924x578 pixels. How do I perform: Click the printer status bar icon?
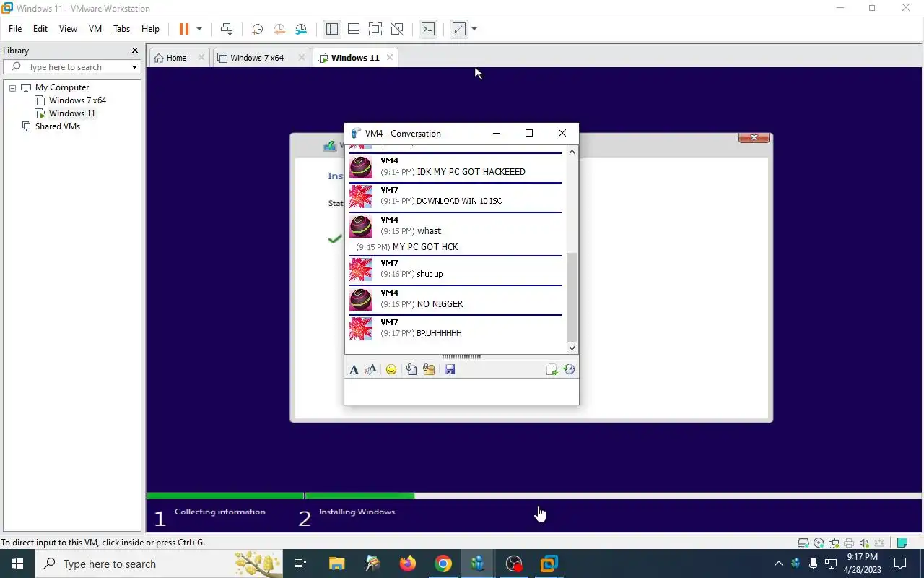pos(849,543)
